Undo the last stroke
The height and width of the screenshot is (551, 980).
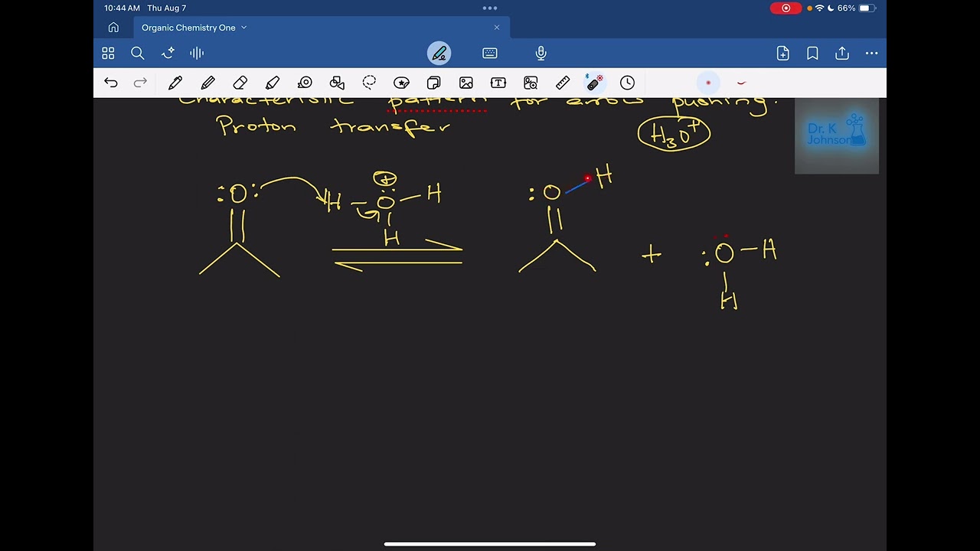(111, 83)
